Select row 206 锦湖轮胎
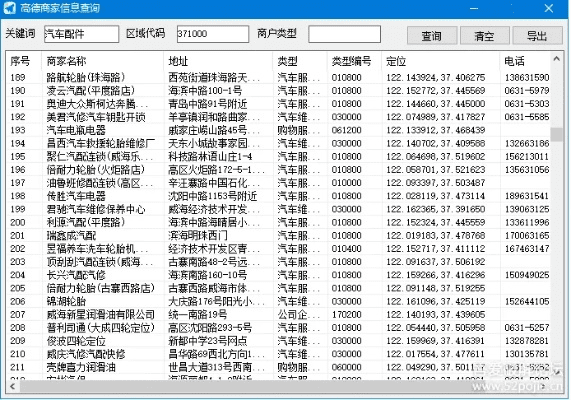This screenshot has width=571, height=400. click(279, 301)
